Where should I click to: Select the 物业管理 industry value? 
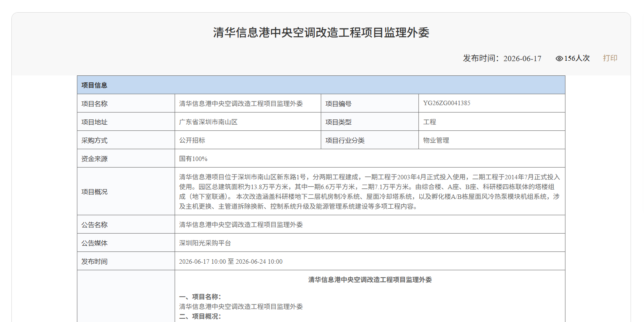coord(436,140)
